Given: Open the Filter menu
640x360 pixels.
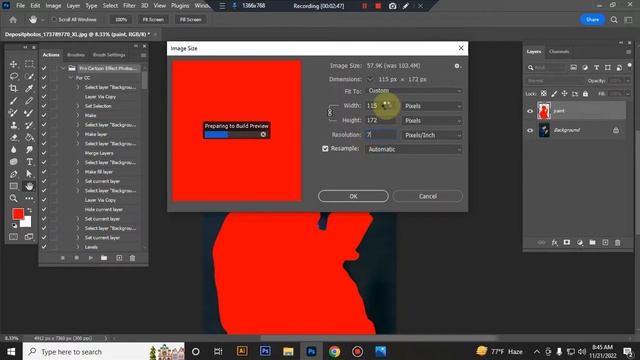Looking at the screenshot, I should 129,6.
